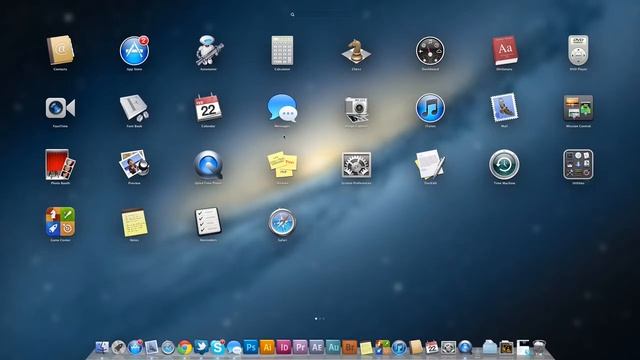Open the Preview app in Launchpad
Screen dimensions: 640x360
click(134, 164)
